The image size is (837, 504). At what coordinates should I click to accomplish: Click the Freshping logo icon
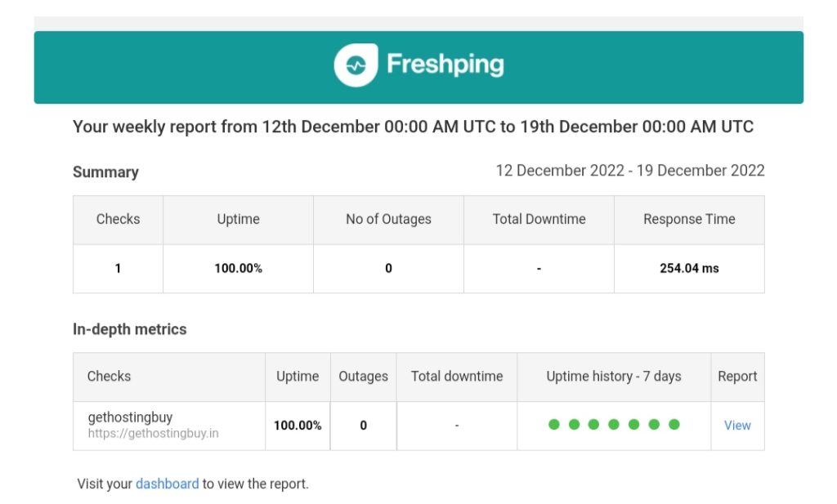click(x=356, y=65)
